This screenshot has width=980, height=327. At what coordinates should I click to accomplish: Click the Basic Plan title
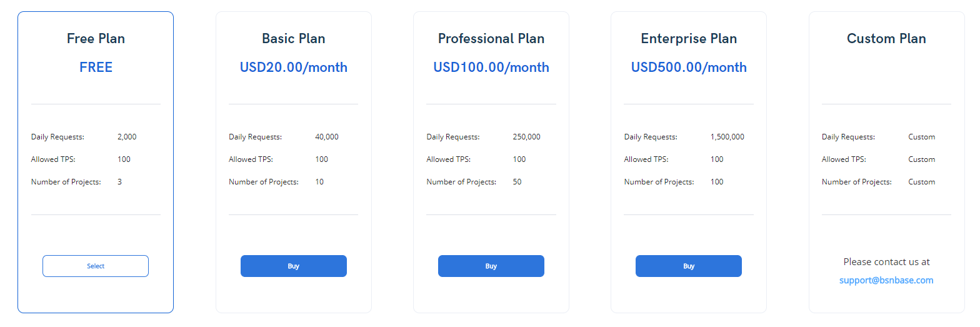coord(294,39)
